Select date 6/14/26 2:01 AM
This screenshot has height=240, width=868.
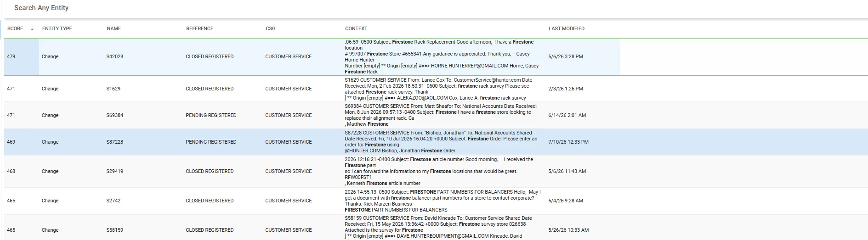coord(567,115)
